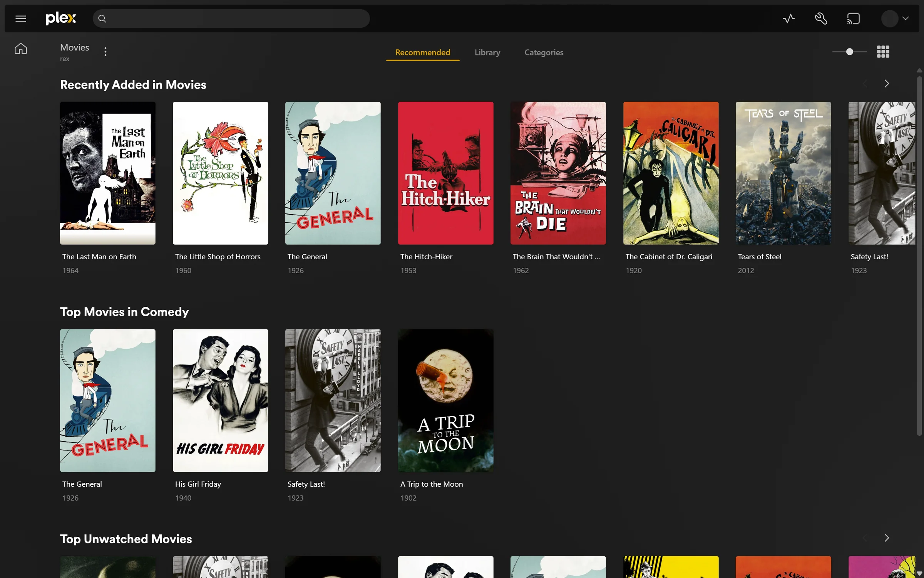Click the Movies library title

(x=75, y=47)
